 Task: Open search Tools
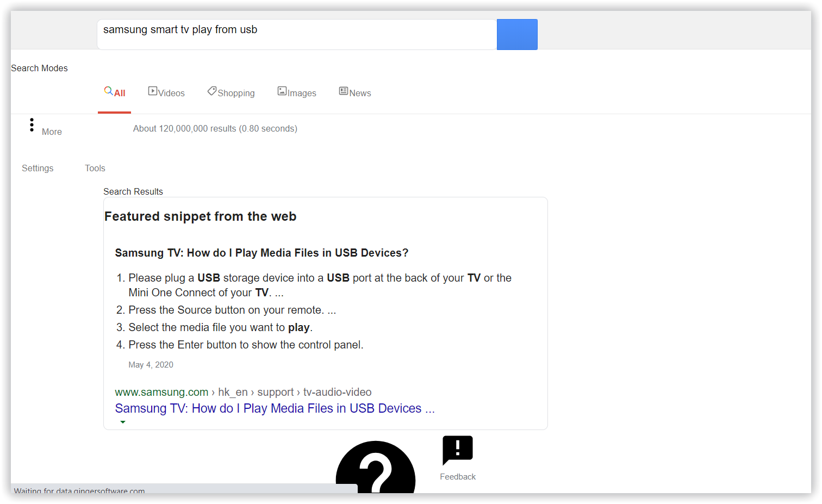(x=95, y=168)
